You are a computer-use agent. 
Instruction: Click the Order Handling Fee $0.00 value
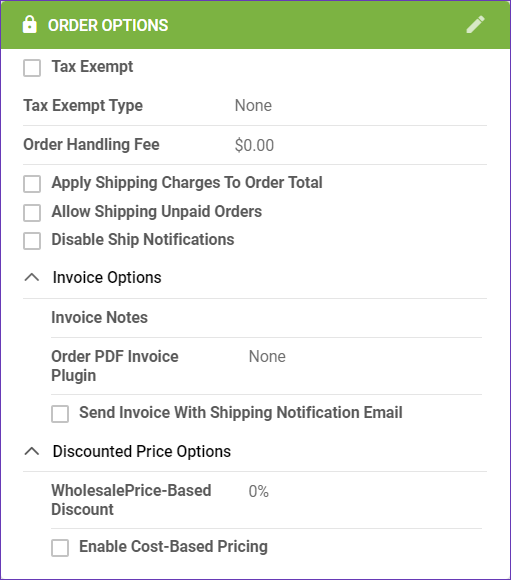[254, 145]
